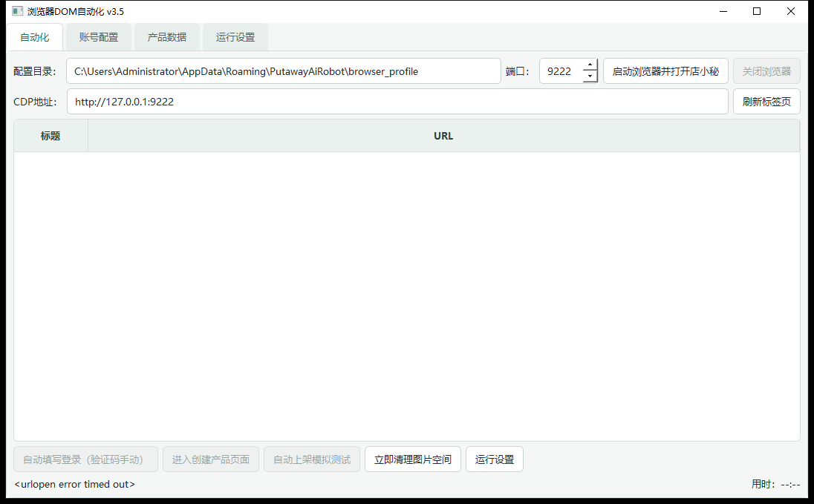Click the 用时 elapsed time label
Image resolution: width=814 pixels, height=504 pixels.
tap(775, 484)
